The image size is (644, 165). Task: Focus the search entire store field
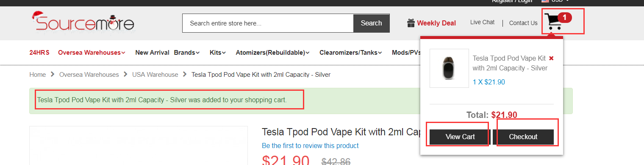tap(268, 23)
